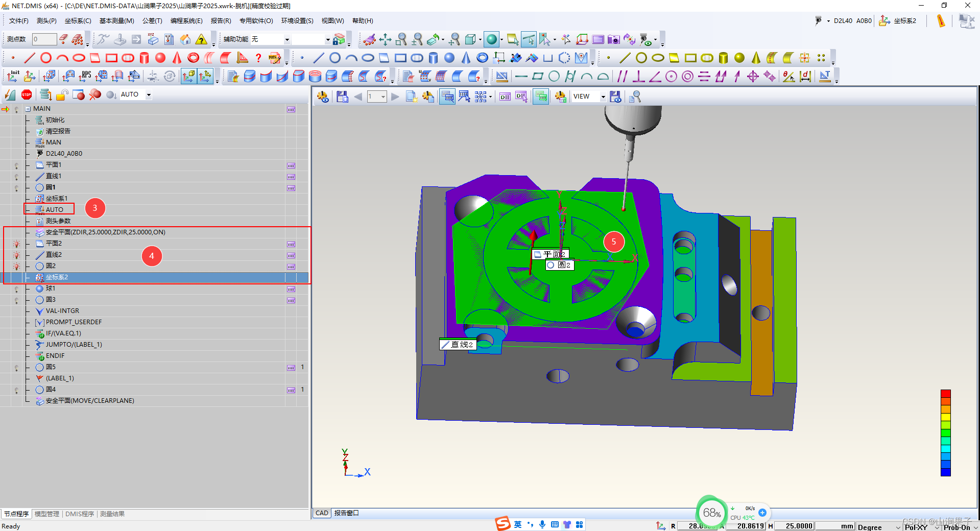Screen dimensions: 980x531
Task: Click the 平面2 label in CAD view
Action: tap(551, 254)
